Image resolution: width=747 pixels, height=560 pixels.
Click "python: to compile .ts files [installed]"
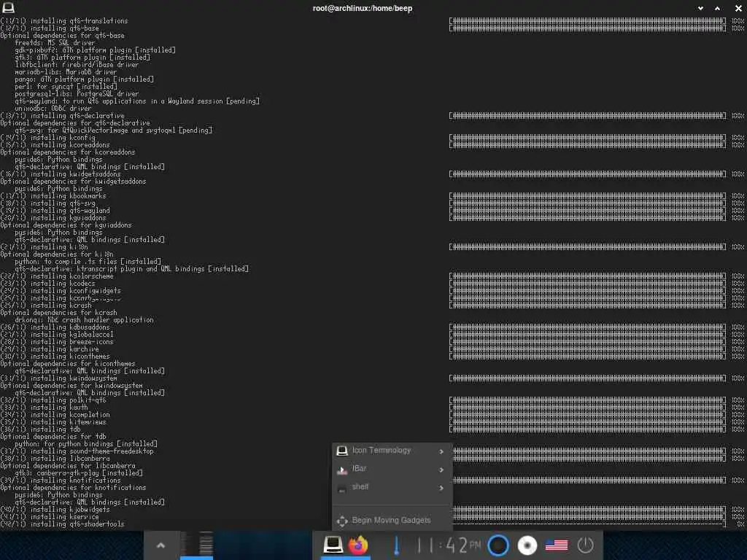(x=88, y=262)
